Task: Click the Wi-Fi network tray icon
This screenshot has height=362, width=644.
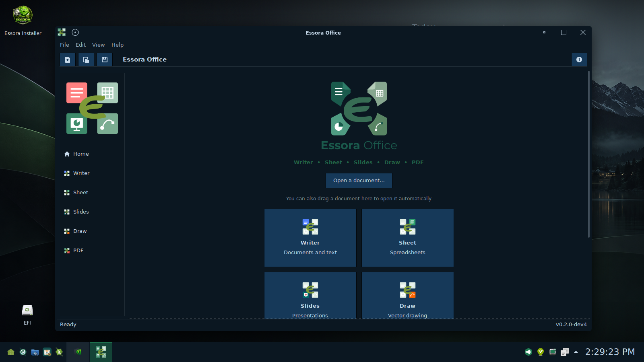Action: tap(541, 352)
